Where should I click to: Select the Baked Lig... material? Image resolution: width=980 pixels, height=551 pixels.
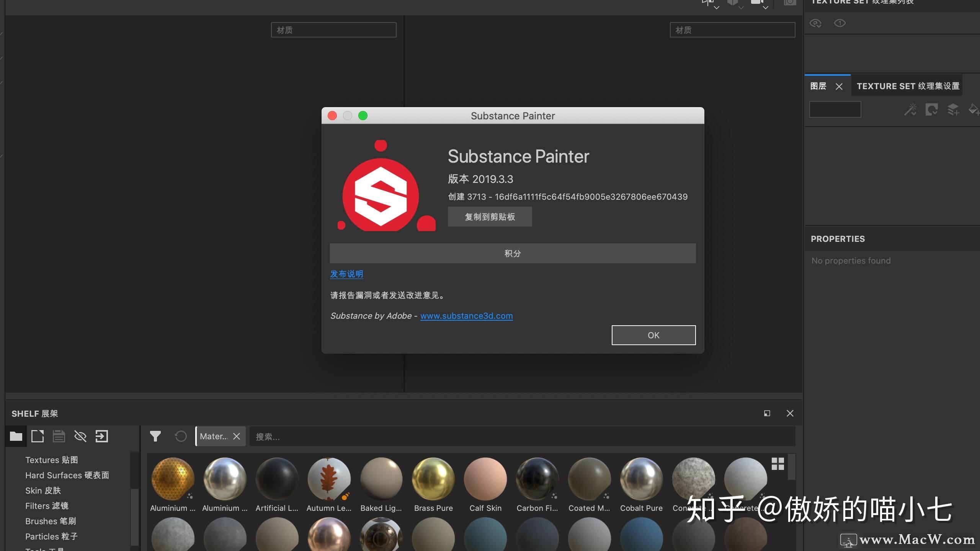tap(381, 479)
